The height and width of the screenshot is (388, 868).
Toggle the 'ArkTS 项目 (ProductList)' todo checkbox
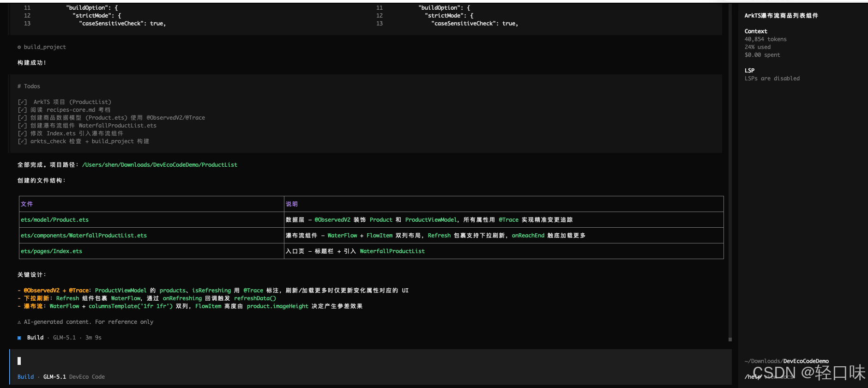click(22, 102)
